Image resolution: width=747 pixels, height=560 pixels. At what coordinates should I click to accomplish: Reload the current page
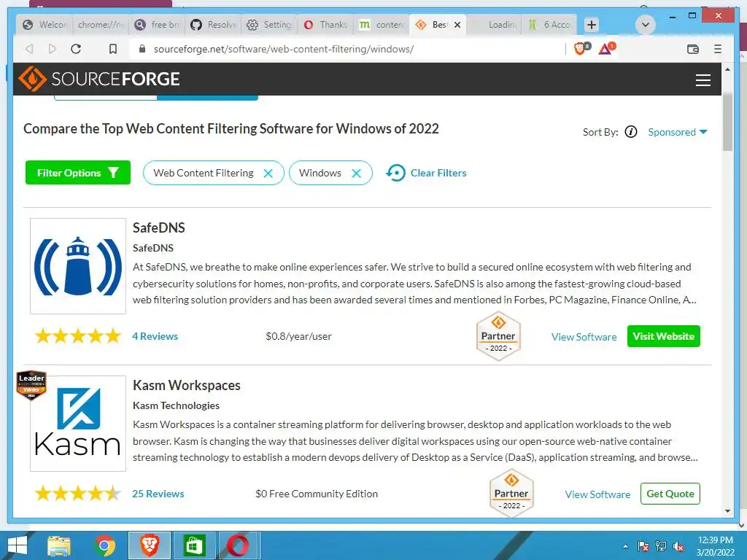(x=76, y=49)
